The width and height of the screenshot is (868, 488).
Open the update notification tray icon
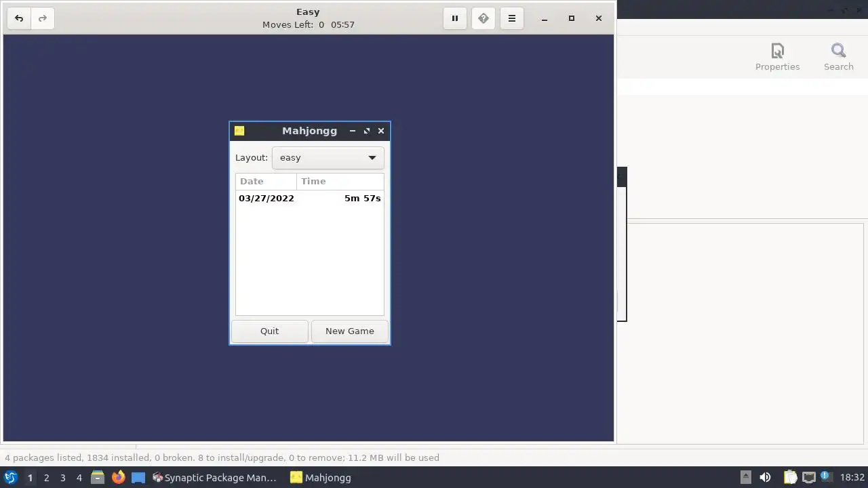pos(826,477)
